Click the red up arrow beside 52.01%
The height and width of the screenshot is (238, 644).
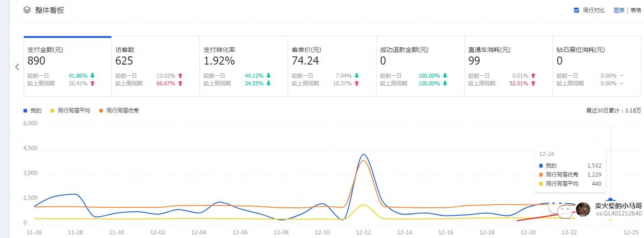pyautogui.click(x=534, y=84)
